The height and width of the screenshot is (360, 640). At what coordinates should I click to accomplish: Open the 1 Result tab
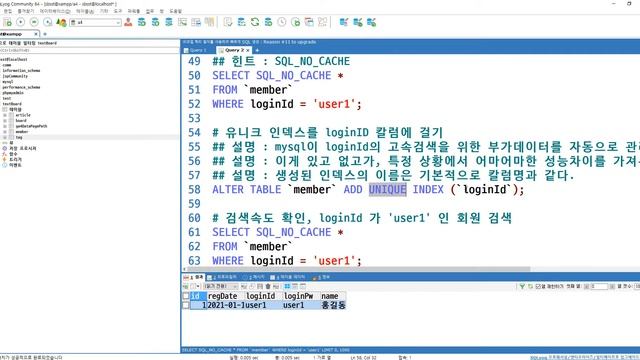click(193, 277)
